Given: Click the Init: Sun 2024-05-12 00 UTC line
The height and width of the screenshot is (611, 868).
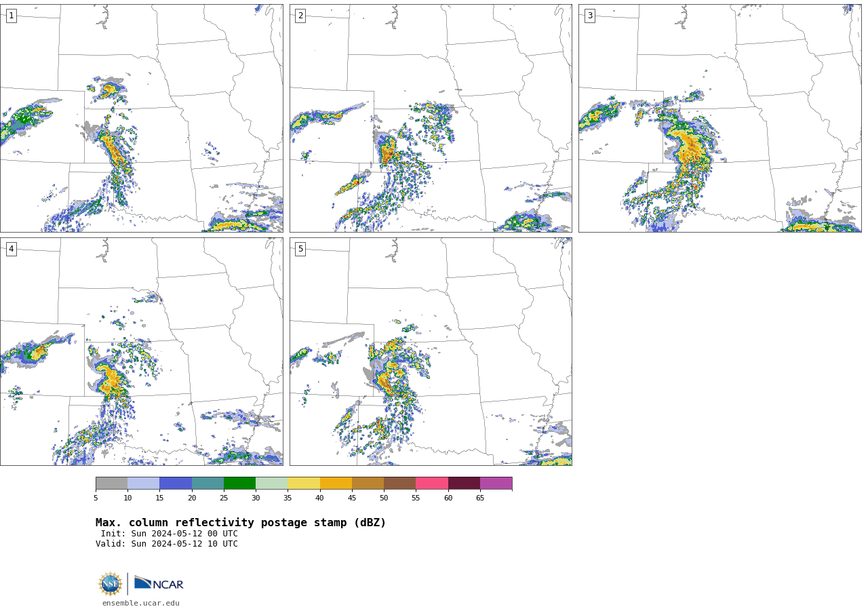Looking at the screenshot, I should pos(170,534).
